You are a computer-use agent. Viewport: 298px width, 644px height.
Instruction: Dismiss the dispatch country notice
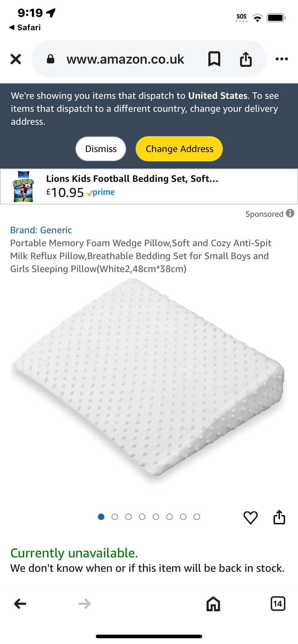point(101,149)
